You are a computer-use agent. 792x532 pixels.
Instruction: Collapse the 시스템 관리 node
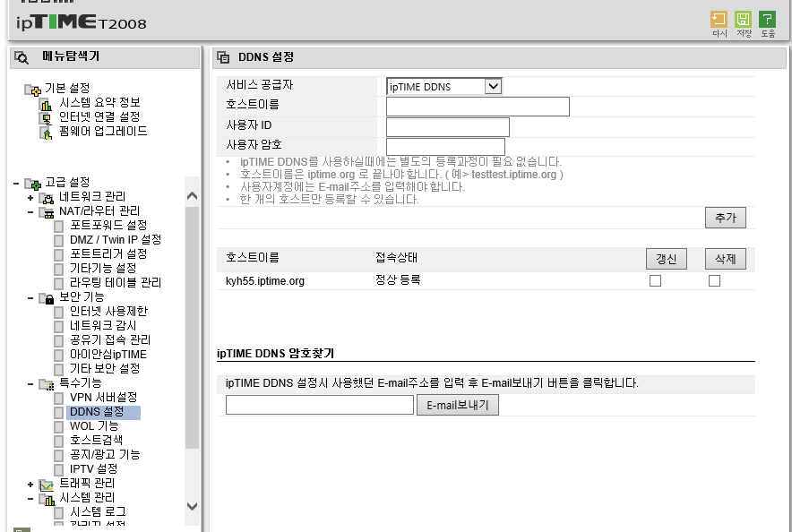(30, 499)
